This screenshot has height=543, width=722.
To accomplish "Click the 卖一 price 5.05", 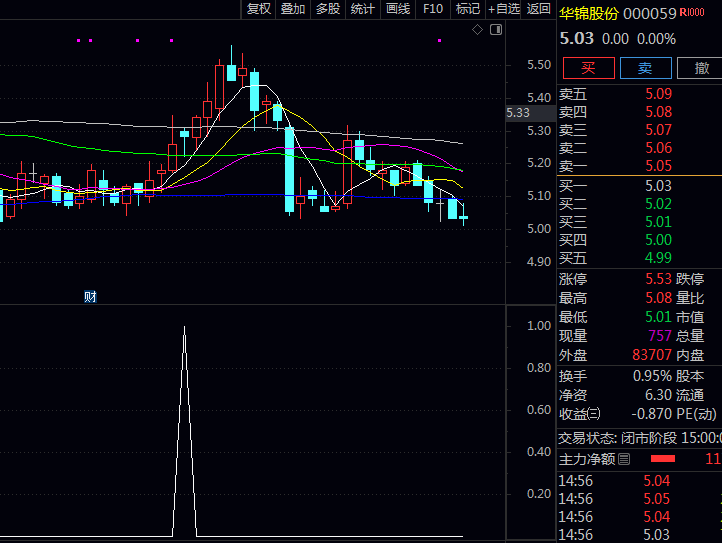I will pos(658,166).
